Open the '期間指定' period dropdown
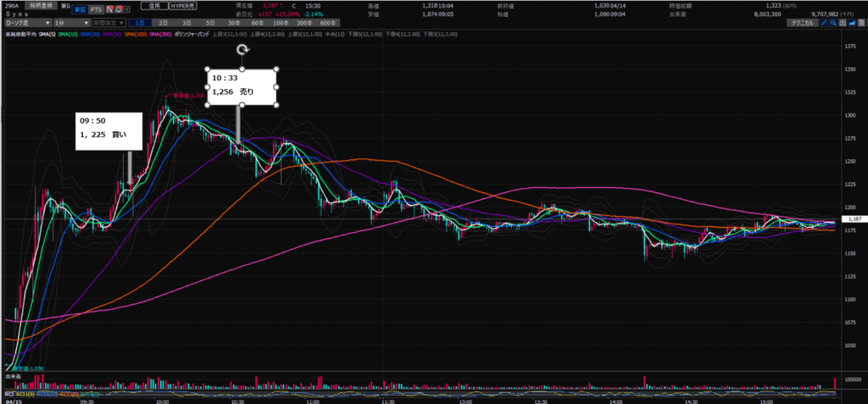The image size is (868, 404). (x=108, y=23)
